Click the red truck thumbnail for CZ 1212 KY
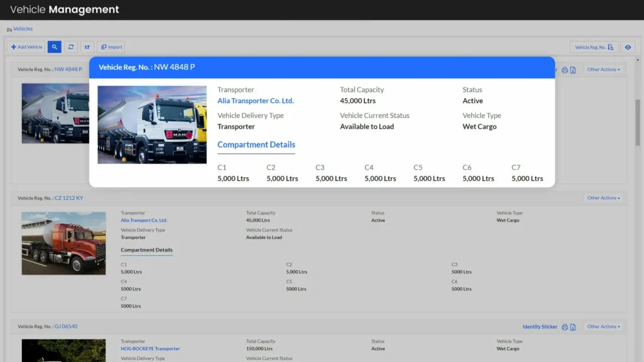 [x=64, y=243]
